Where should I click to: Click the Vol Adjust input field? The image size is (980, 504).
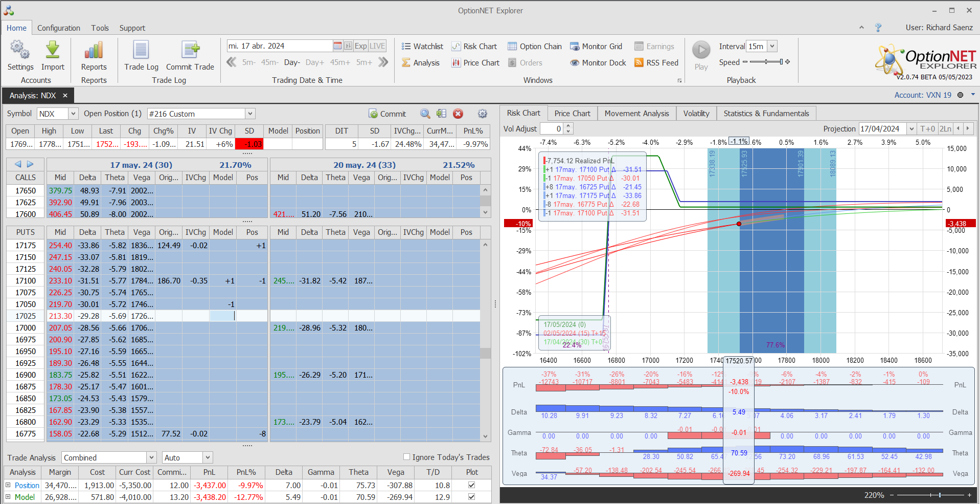pyautogui.click(x=552, y=129)
